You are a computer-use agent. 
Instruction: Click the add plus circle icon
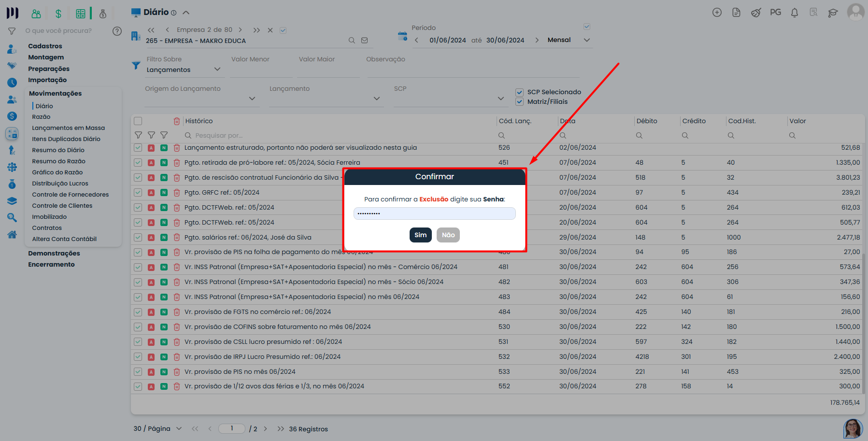pyautogui.click(x=717, y=13)
